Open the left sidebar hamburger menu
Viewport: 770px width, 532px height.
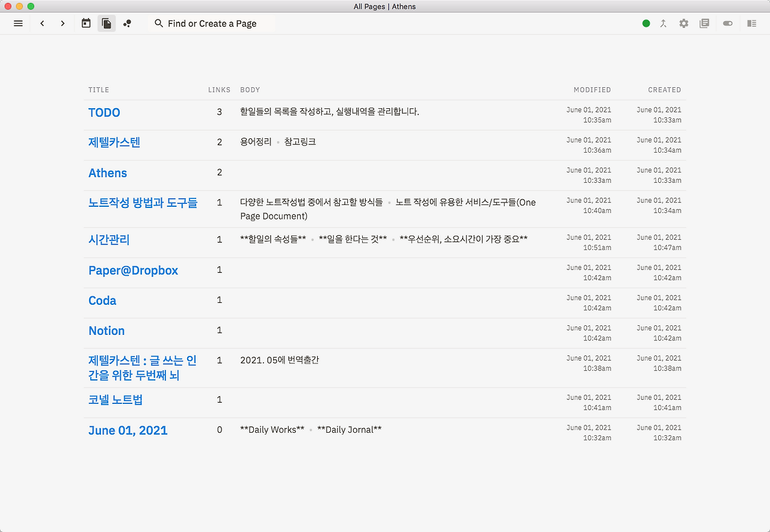(x=18, y=23)
